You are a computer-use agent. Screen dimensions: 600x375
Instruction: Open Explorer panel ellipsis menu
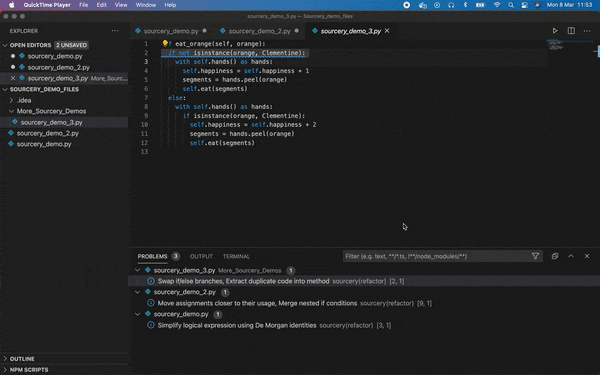tap(115, 31)
